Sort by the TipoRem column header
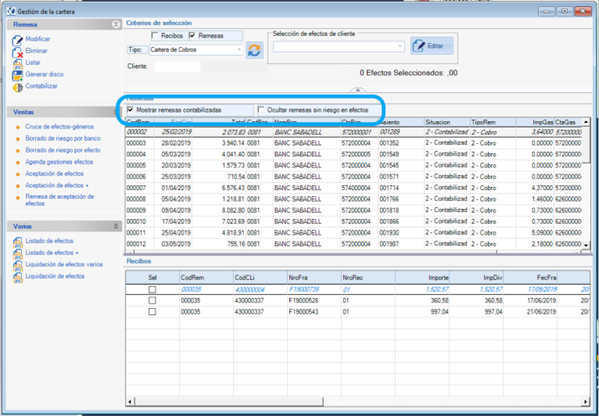The image size is (599, 416). tap(493, 122)
